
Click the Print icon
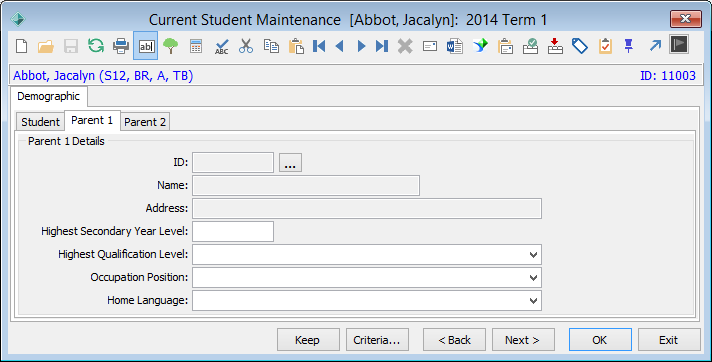tap(121, 46)
